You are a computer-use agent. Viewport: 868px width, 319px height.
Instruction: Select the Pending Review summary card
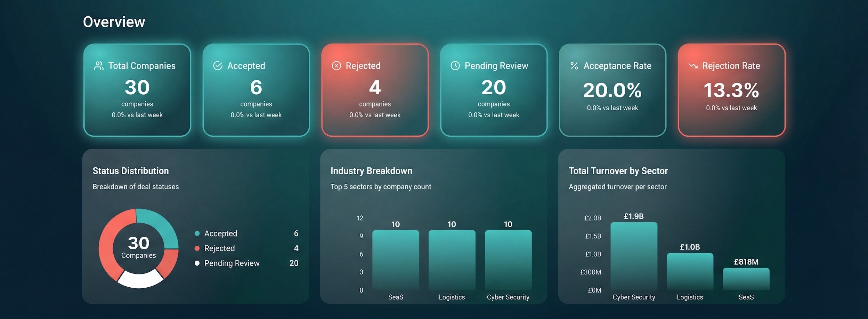[494, 90]
